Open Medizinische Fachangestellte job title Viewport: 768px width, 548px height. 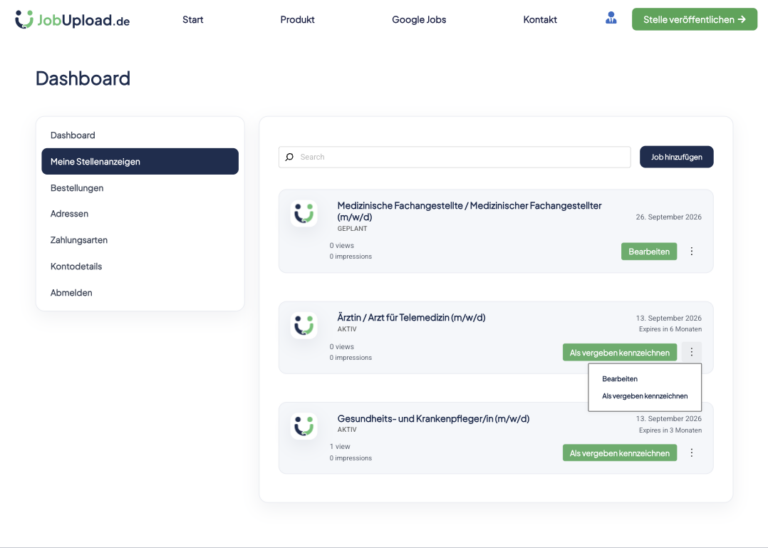[x=469, y=211]
